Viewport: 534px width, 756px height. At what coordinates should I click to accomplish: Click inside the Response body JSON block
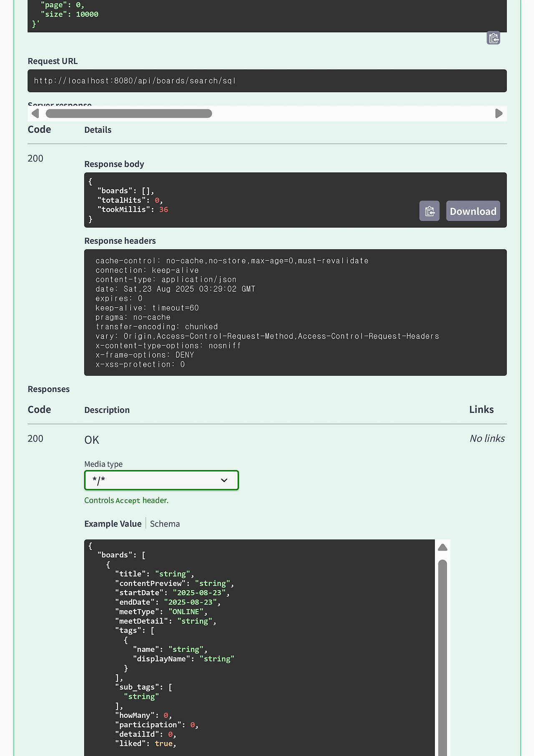tap(250, 200)
